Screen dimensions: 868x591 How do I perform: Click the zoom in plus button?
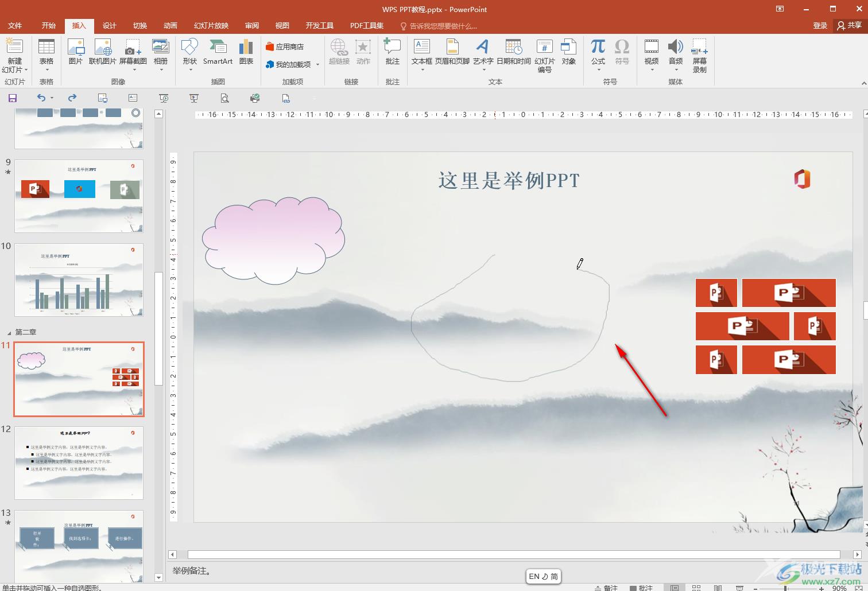click(x=821, y=588)
